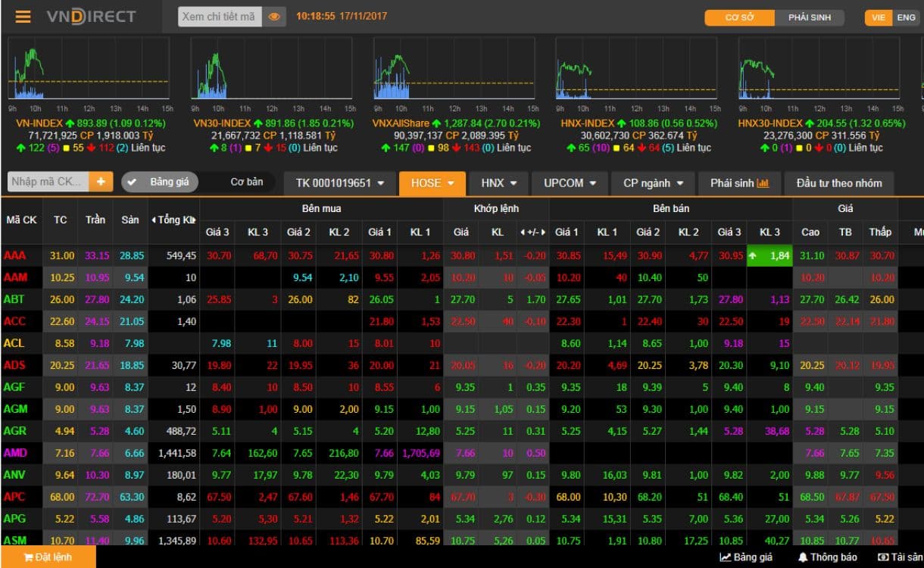Select the Cơ bản view button
The image size is (924, 568).
point(246,183)
